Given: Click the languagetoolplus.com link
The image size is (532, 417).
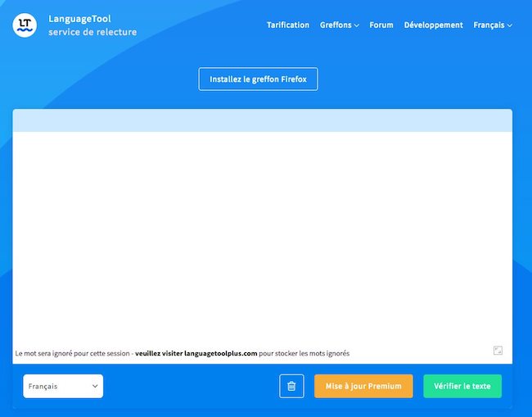Looking at the screenshot, I should click(x=196, y=353).
